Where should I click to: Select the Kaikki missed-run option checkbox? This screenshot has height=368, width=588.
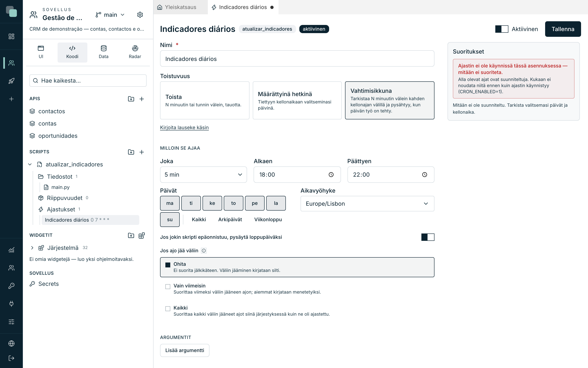(168, 309)
